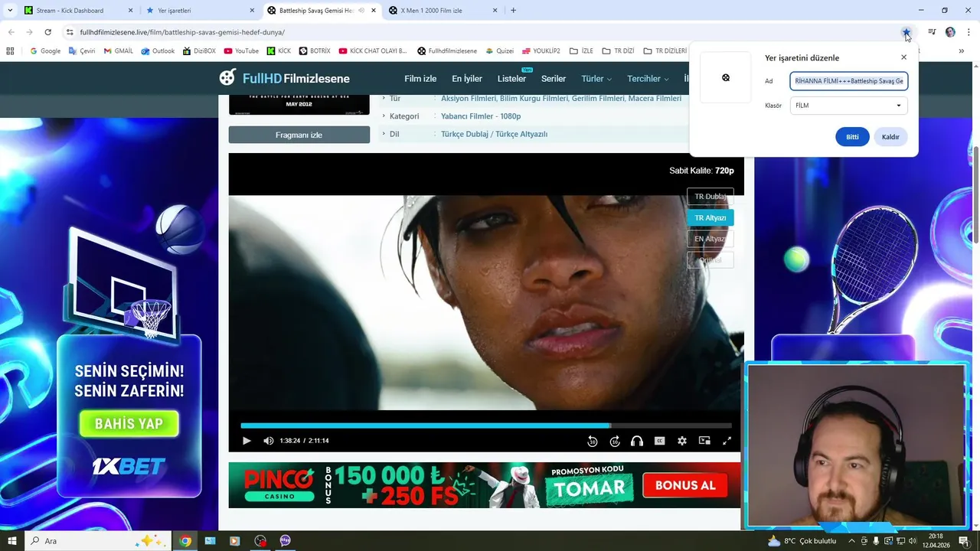Open the BOTRİX bookmark
Image resolution: width=980 pixels, height=551 pixels.
pyautogui.click(x=315, y=51)
